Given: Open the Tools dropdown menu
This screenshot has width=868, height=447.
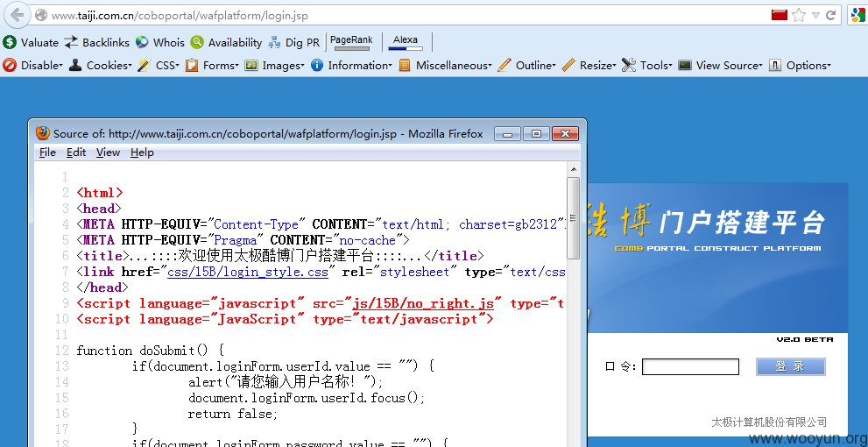Looking at the screenshot, I should [x=646, y=66].
